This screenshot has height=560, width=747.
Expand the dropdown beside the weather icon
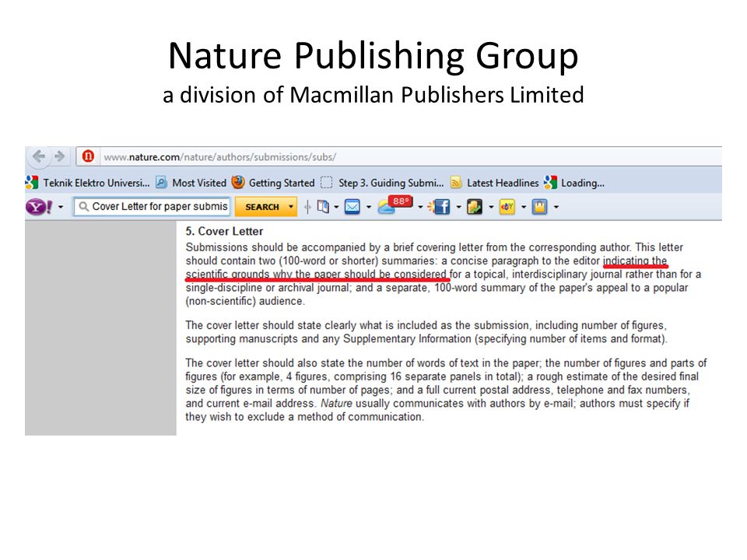(x=420, y=207)
